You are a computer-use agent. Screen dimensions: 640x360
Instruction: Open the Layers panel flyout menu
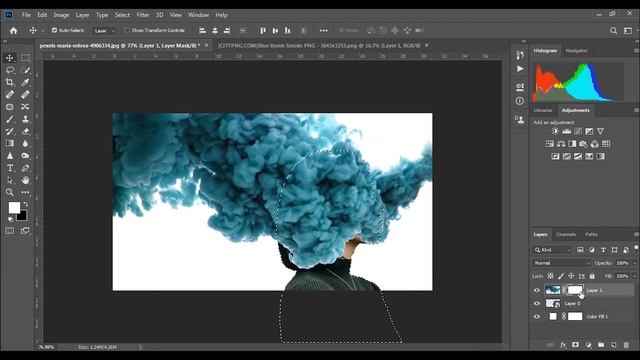[636, 234]
